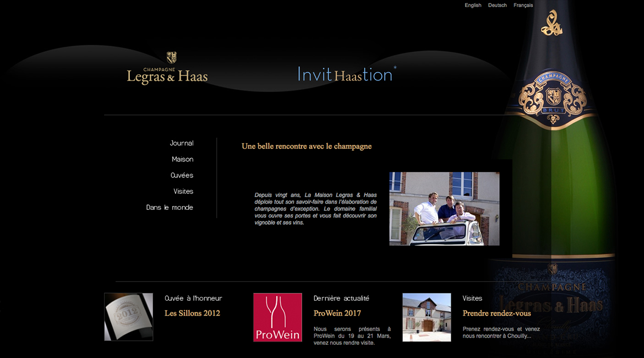Switch site language to Français
The width and height of the screenshot is (644, 358).
click(523, 6)
